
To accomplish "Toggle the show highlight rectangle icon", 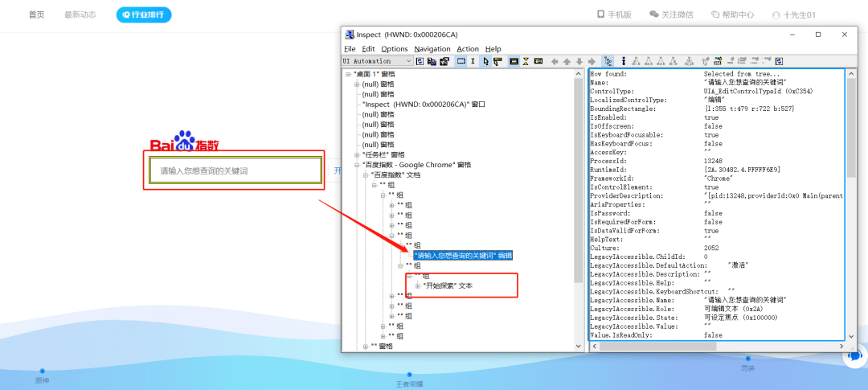I will click(x=461, y=61).
